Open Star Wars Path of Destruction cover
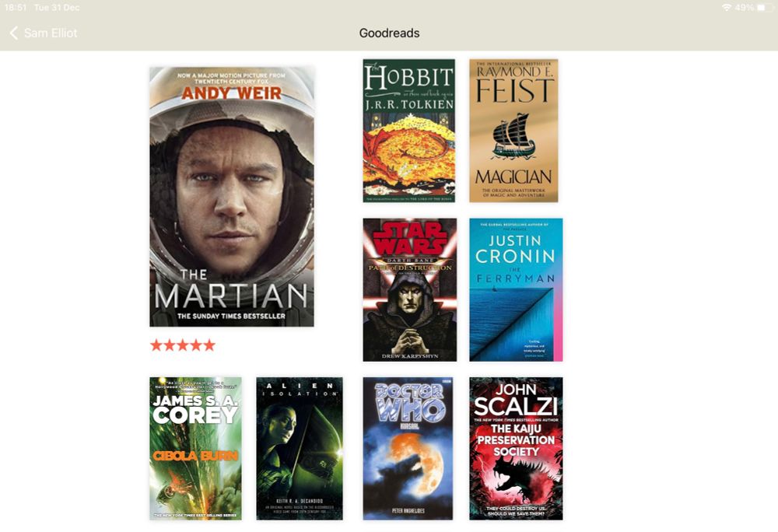Viewport: 778px width, 532px height. tap(410, 289)
